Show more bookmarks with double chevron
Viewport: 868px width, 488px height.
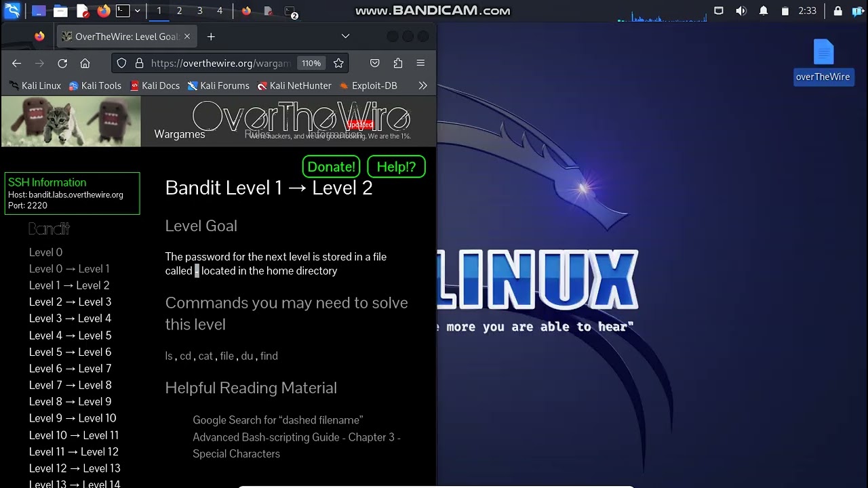click(422, 85)
